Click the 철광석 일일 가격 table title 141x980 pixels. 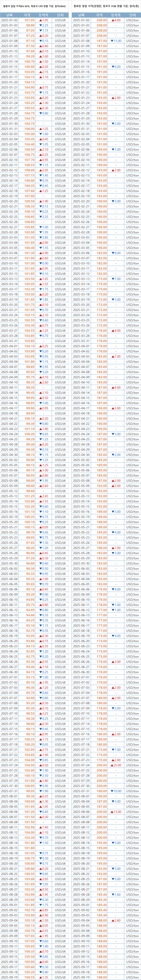click(35, 6)
